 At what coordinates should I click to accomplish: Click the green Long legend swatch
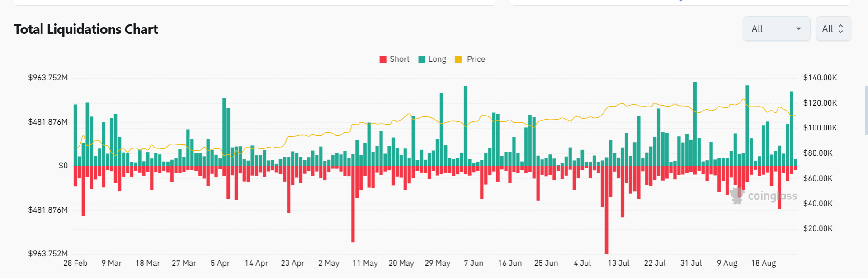tap(422, 60)
